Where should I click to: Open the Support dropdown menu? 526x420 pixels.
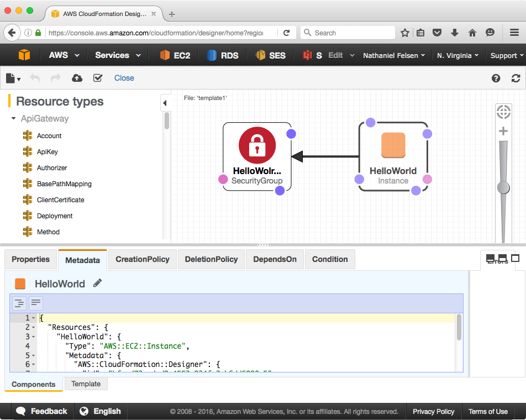point(507,55)
